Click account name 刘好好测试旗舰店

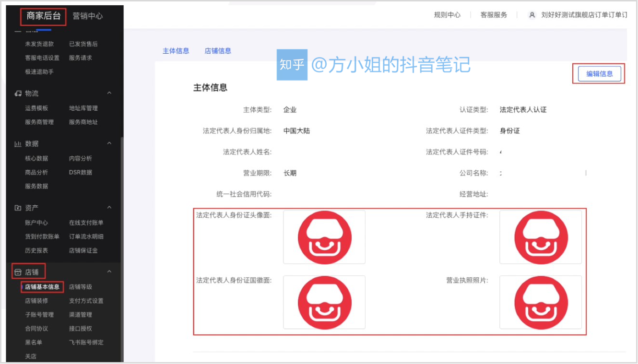click(x=584, y=15)
